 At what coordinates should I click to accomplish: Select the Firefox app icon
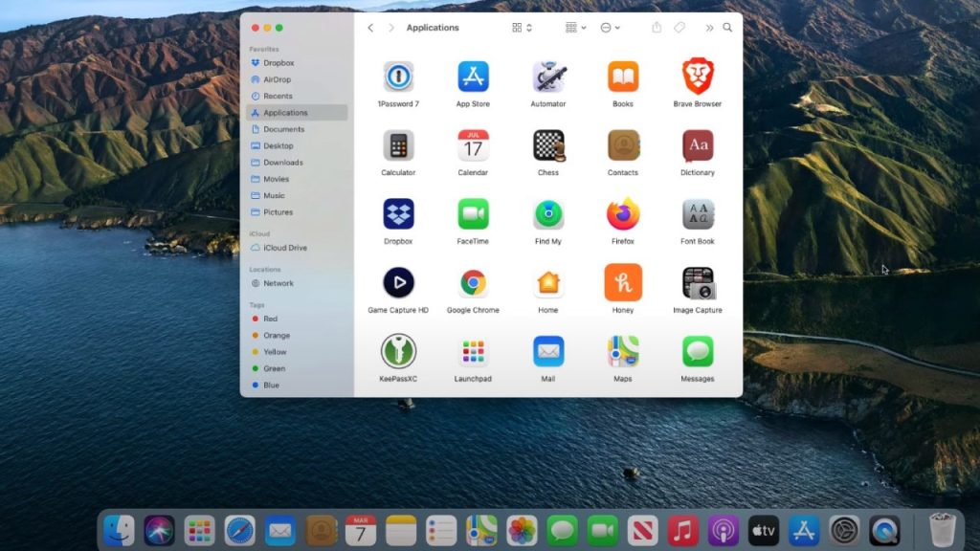623,214
